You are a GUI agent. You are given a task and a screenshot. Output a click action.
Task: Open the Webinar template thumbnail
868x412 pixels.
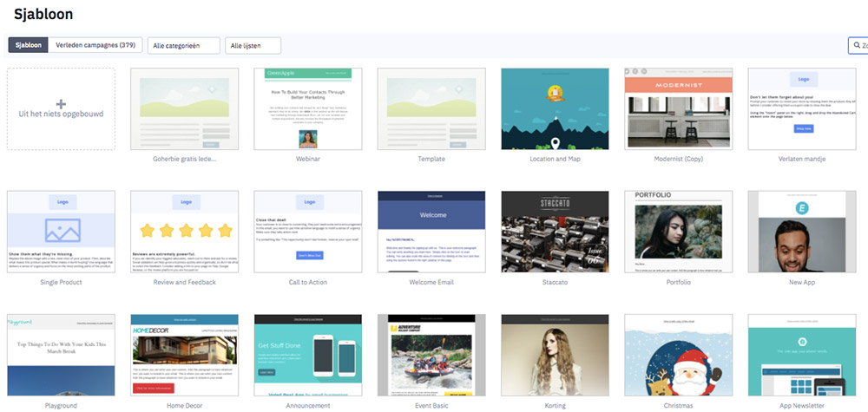tap(308, 109)
